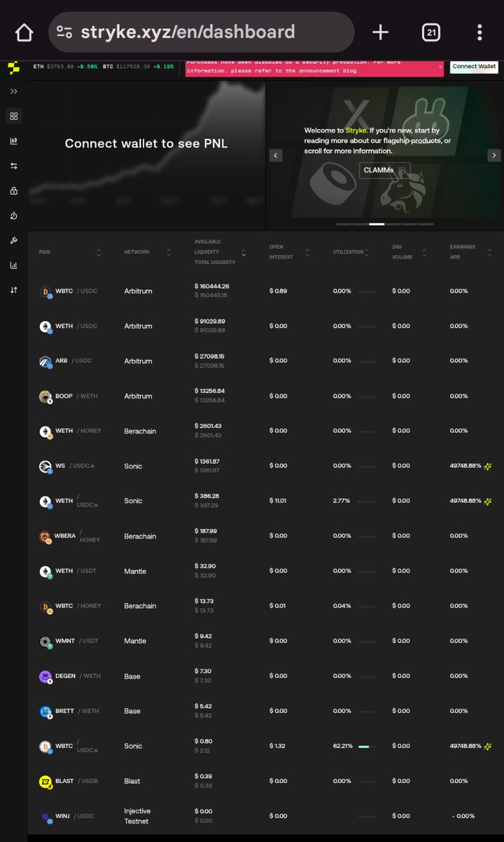Dismiss the red security announcement banner
504x842 pixels.
(441, 67)
